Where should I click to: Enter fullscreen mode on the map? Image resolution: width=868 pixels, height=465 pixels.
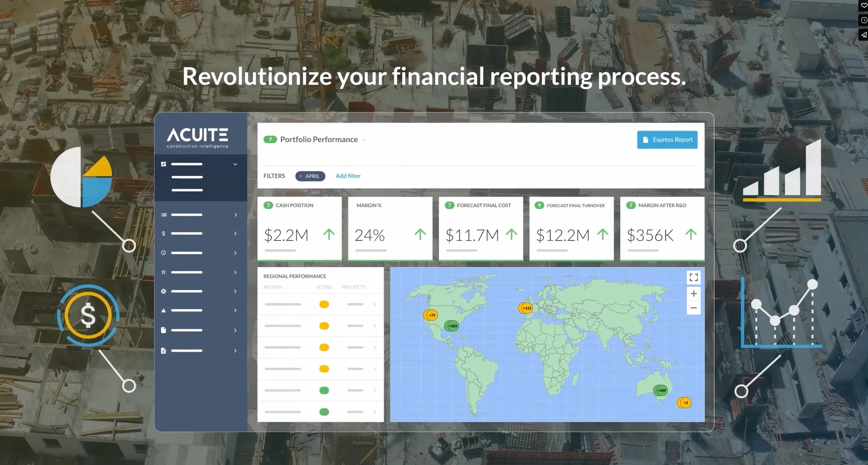coord(693,278)
